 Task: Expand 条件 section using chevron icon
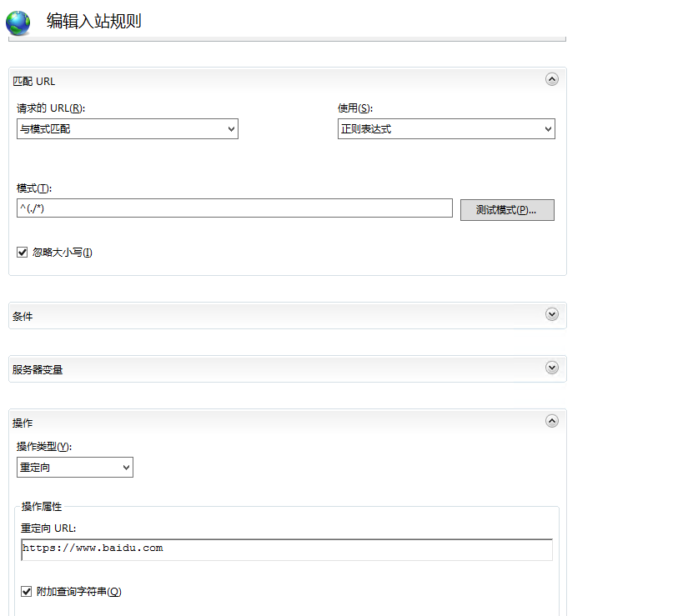[551, 314]
